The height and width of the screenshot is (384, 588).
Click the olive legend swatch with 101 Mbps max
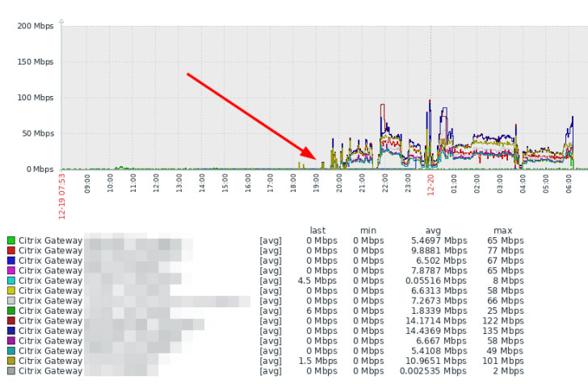click(10, 361)
